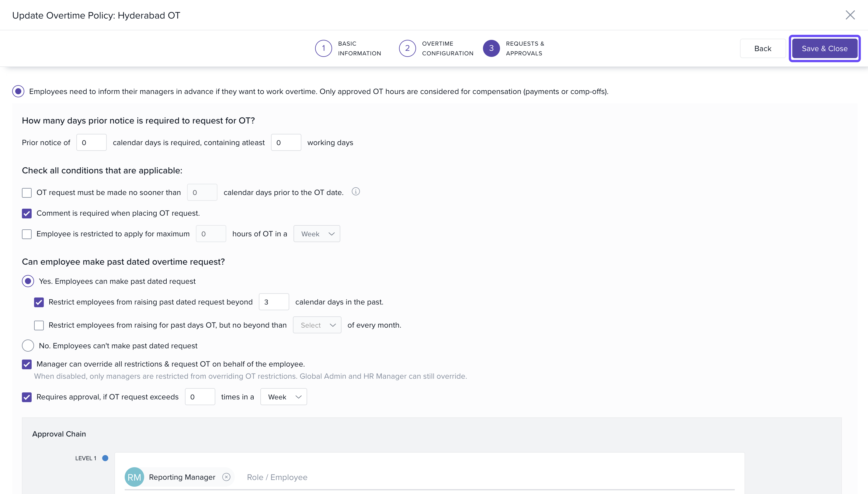Remove Reporting Manager from approval chain
This screenshot has width=868, height=494.
pos(226,477)
